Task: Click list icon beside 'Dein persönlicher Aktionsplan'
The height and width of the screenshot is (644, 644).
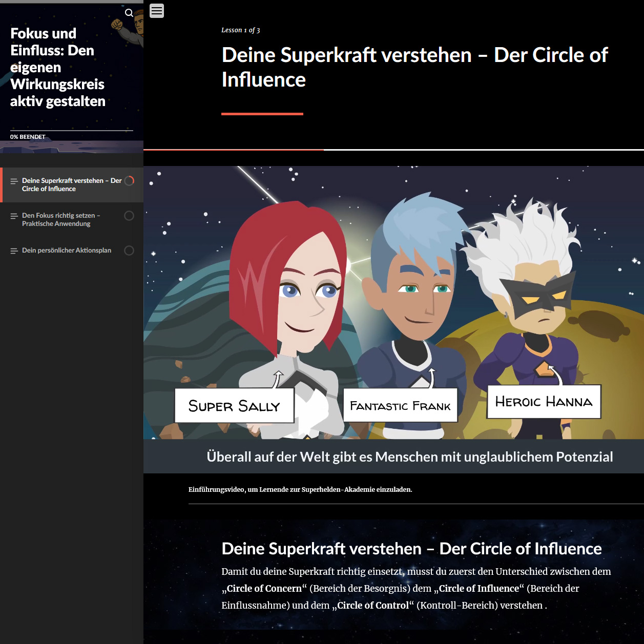Action: tap(14, 251)
